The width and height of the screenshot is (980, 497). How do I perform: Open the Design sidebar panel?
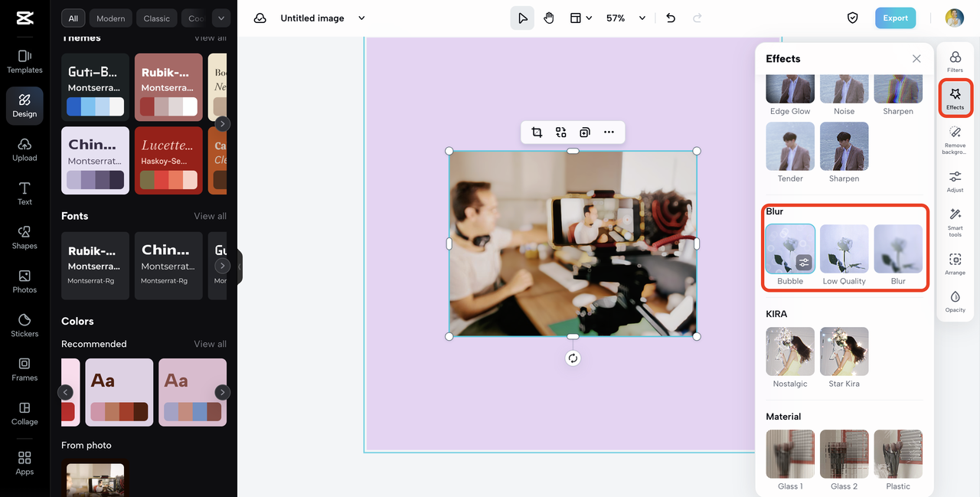(x=24, y=106)
